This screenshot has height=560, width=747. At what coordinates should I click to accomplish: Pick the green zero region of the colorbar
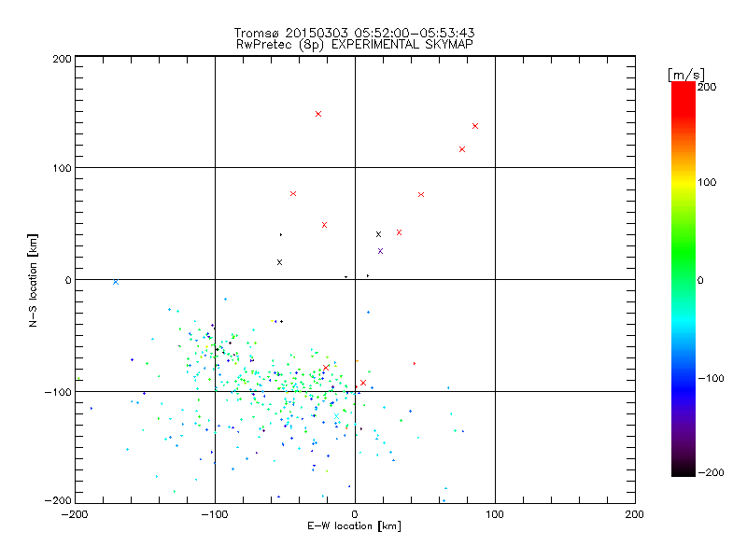click(684, 280)
